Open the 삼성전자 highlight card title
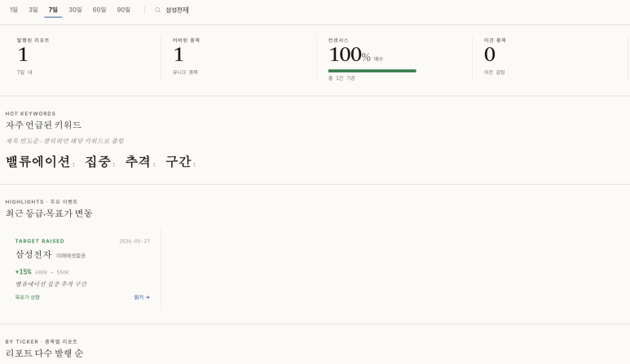 pos(33,254)
